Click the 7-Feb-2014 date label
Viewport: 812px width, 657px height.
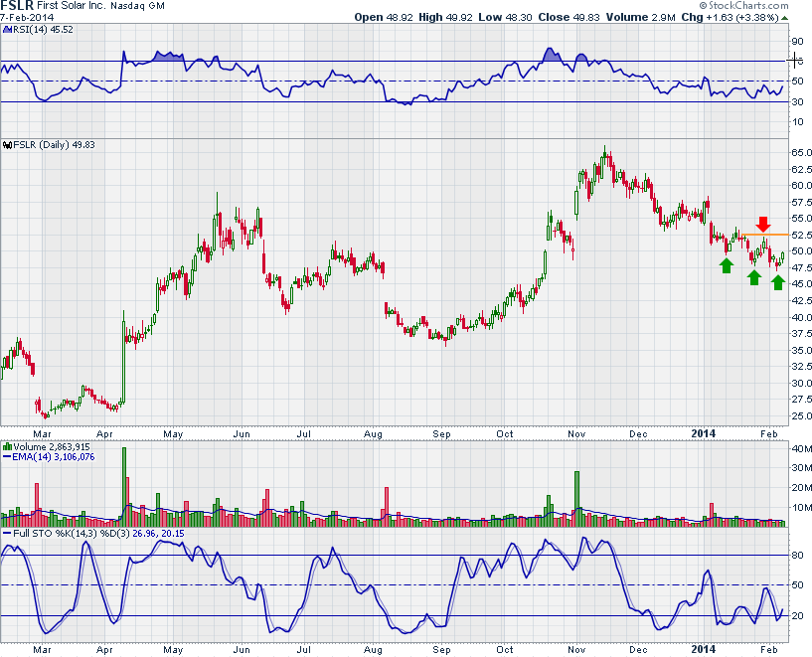[27, 18]
